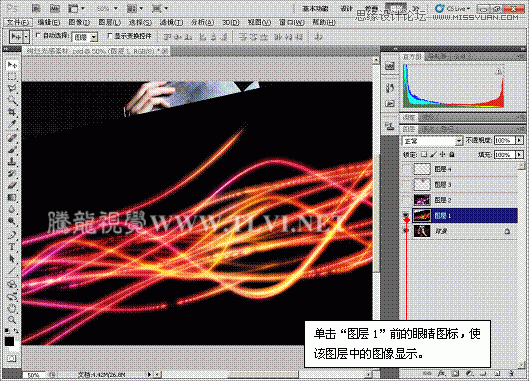The image size is (529, 381).
Task: Open the Filter (滤镜) menu
Action: pyautogui.click(x=171, y=22)
